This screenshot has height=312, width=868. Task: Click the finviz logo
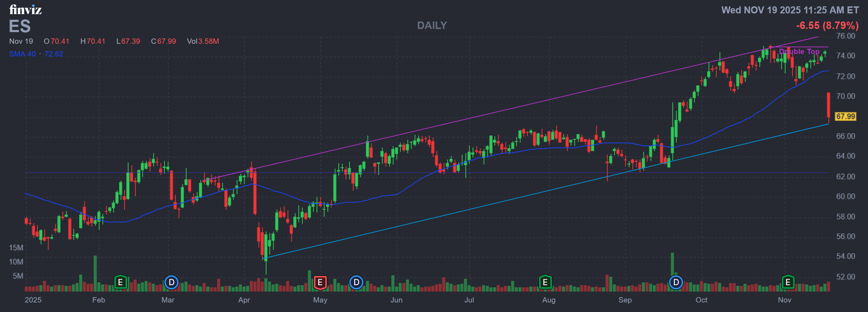25,10
